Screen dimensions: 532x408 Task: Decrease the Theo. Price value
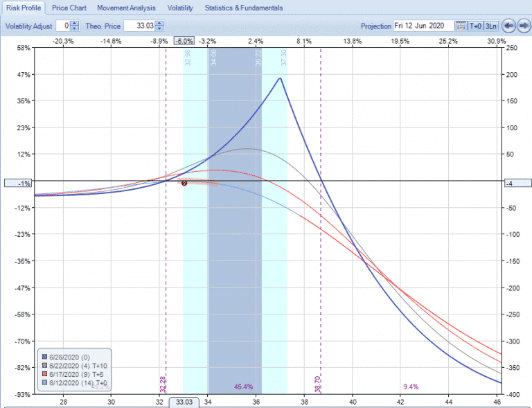pos(159,28)
